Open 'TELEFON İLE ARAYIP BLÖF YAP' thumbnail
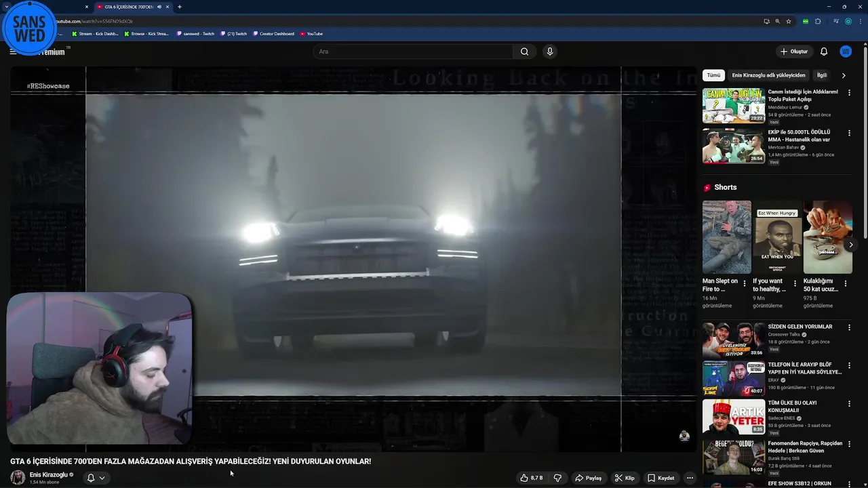This screenshot has width=868, height=488. pyautogui.click(x=734, y=378)
